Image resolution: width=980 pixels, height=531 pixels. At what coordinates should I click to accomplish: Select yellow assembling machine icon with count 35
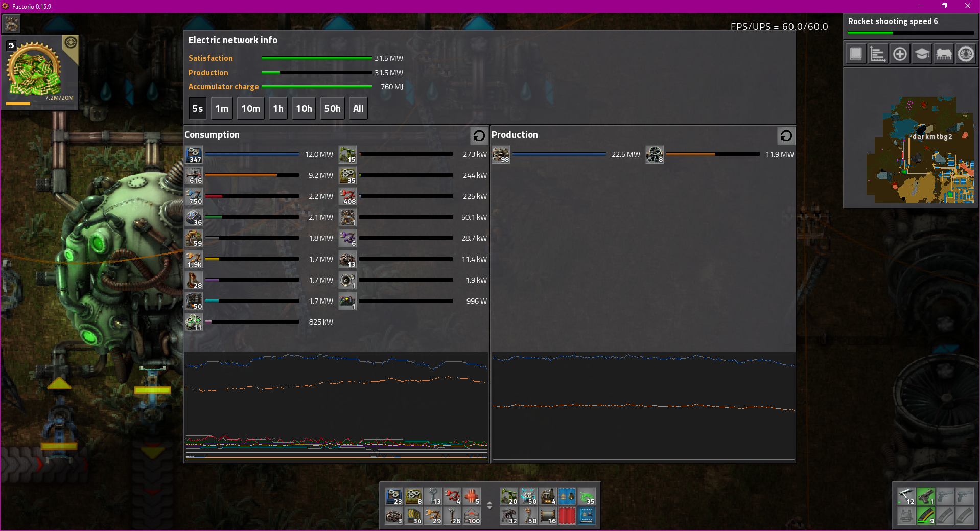(347, 175)
